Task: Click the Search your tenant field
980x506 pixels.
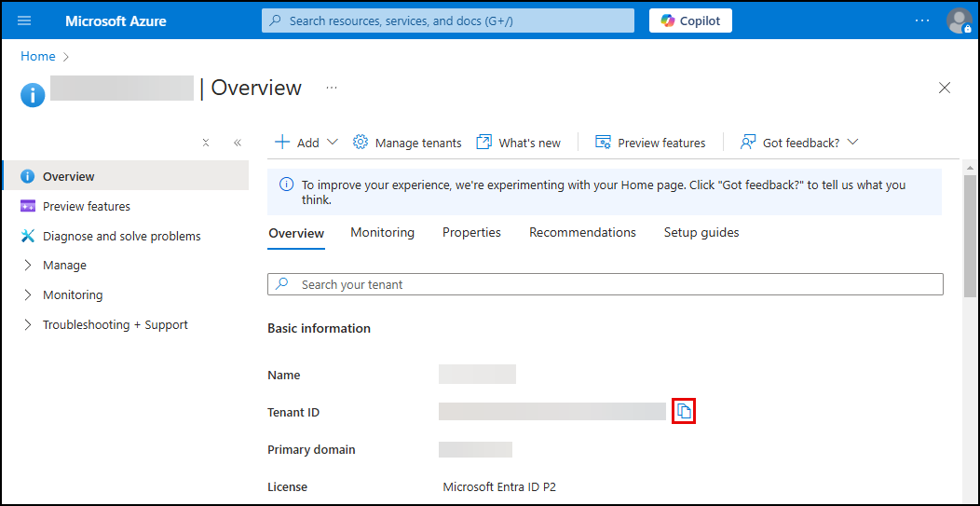Action: click(x=605, y=284)
